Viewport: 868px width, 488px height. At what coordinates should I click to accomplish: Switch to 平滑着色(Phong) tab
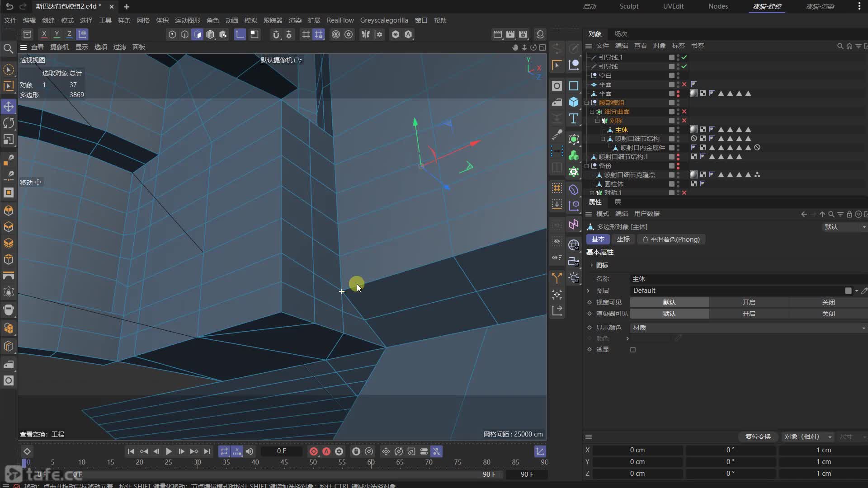point(671,239)
